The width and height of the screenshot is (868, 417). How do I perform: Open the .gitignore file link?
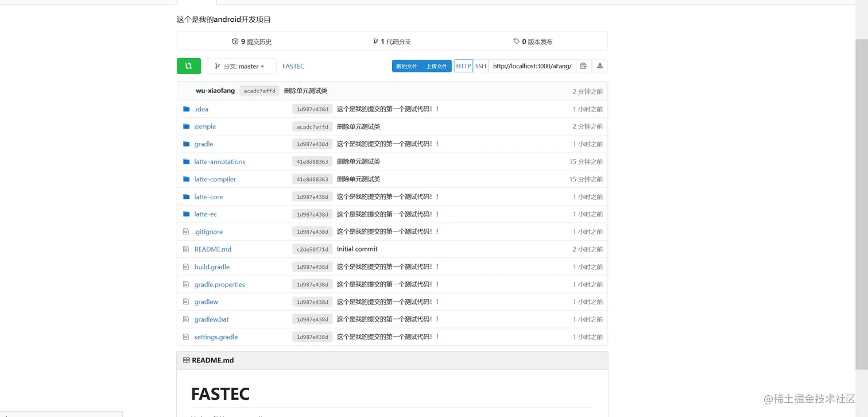click(x=208, y=231)
